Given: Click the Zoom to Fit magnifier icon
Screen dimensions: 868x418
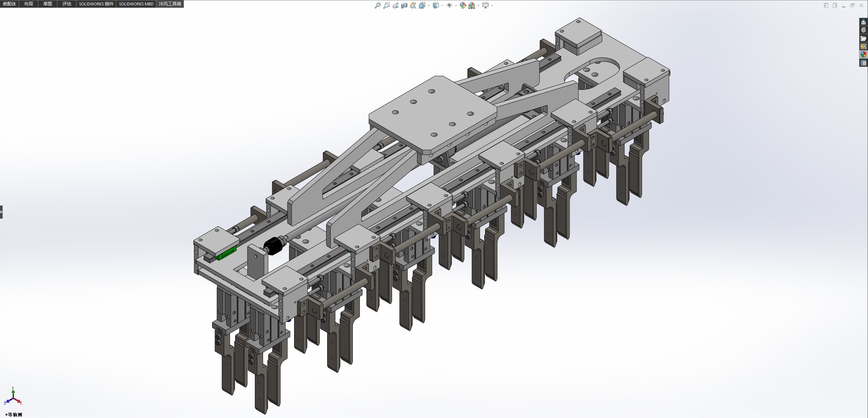Looking at the screenshot, I should (377, 5).
